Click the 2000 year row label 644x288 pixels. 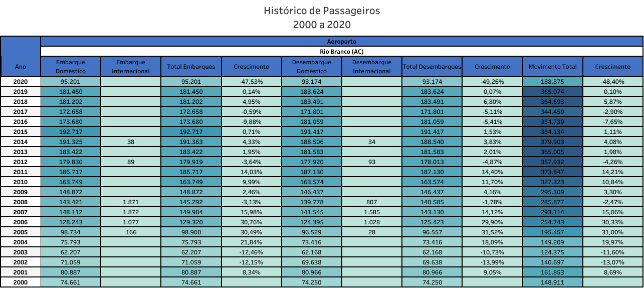tap(21, 282)
